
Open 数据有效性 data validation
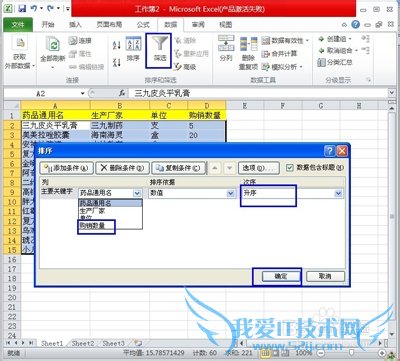[x=285, y=41]
